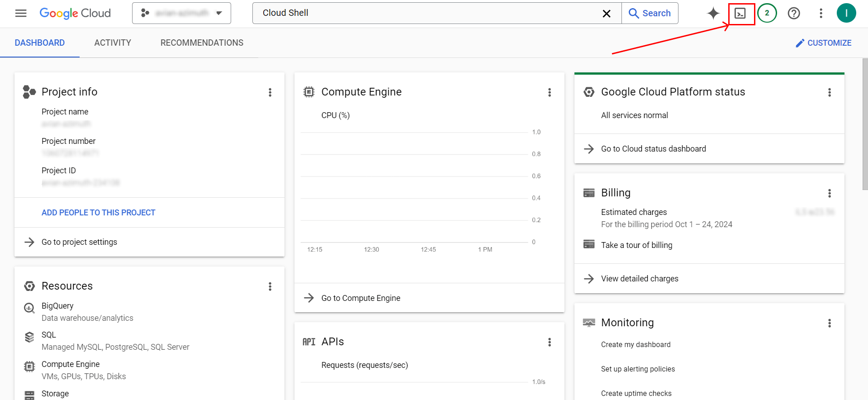Click Set up alerting policies

638,369
